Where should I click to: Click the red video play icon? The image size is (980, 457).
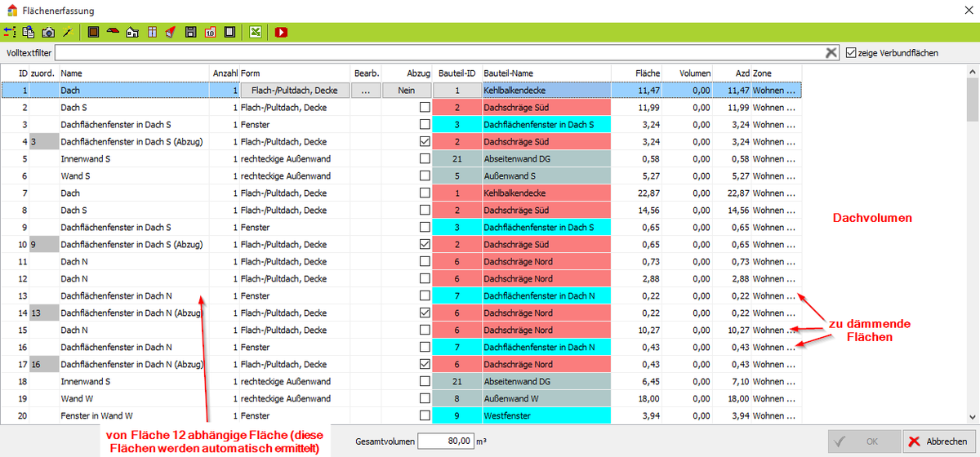pos(281,33)
